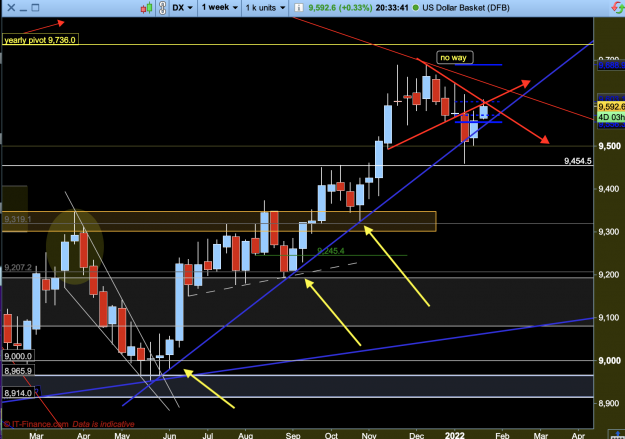
Task: Click the Jun label on time axis
Action: pos(169,435)
